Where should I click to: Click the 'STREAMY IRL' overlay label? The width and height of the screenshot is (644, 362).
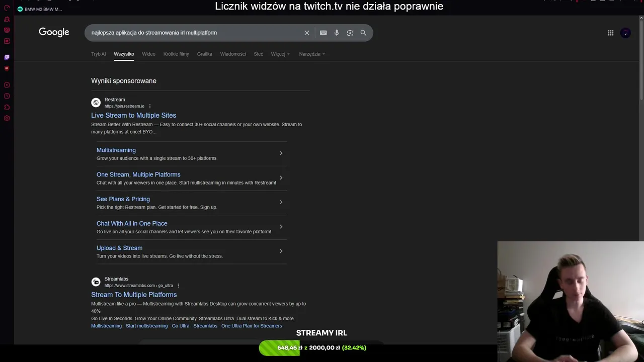(321, 333)
